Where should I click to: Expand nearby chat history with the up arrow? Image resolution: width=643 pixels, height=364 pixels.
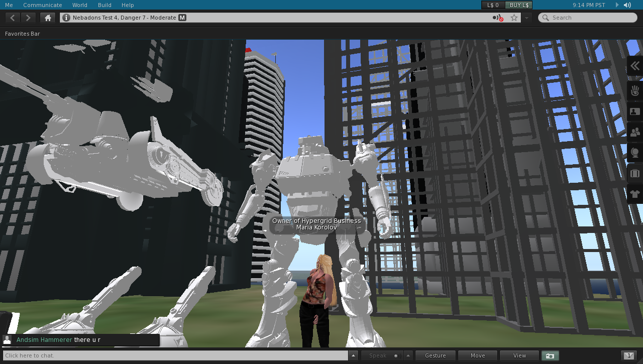(x=353, y=355)
